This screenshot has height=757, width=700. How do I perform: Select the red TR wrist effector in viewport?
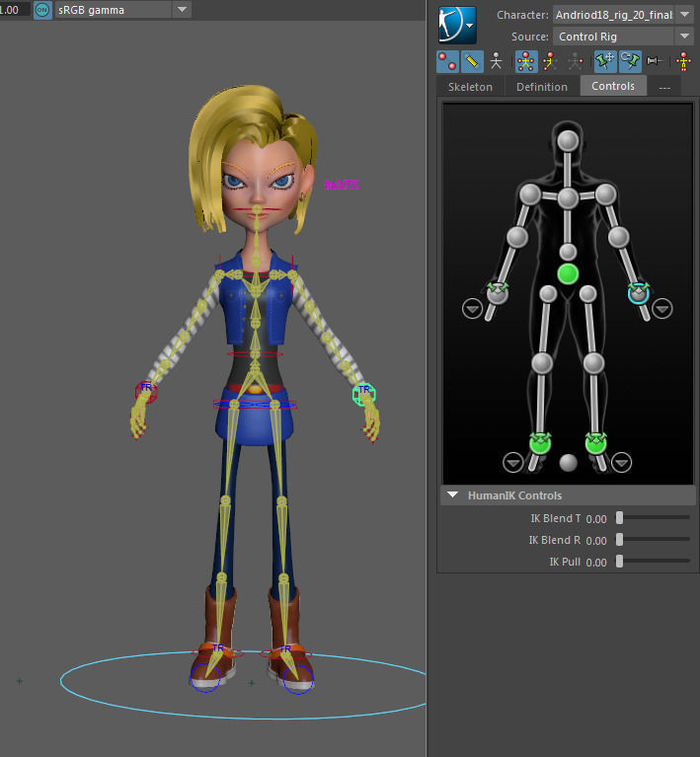click(x=146, y=392)
